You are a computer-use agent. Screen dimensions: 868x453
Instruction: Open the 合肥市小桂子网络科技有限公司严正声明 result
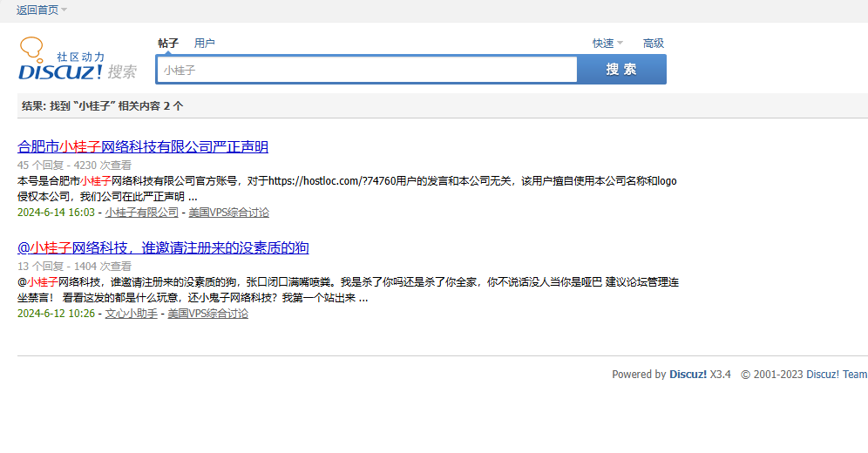[x=143, y=146]
